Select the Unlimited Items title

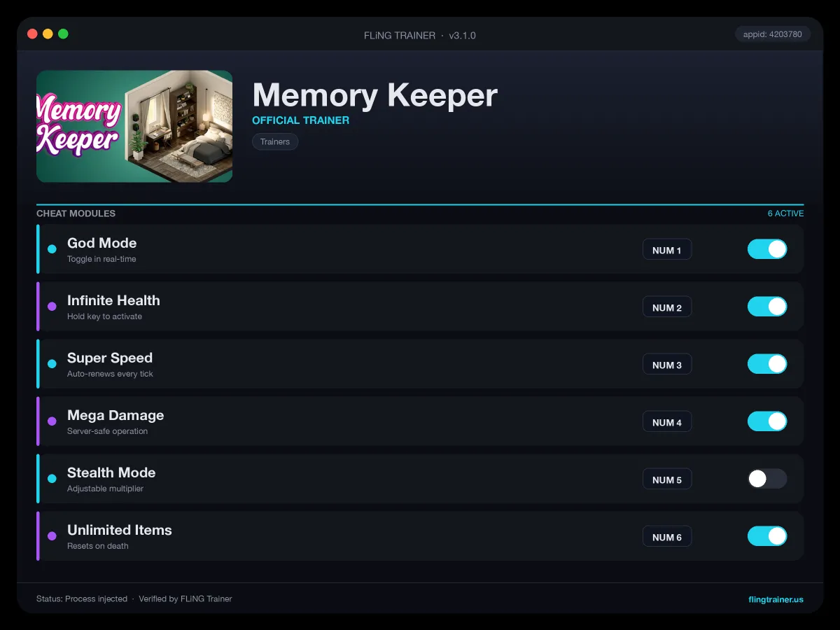click(x=120, y=530)
